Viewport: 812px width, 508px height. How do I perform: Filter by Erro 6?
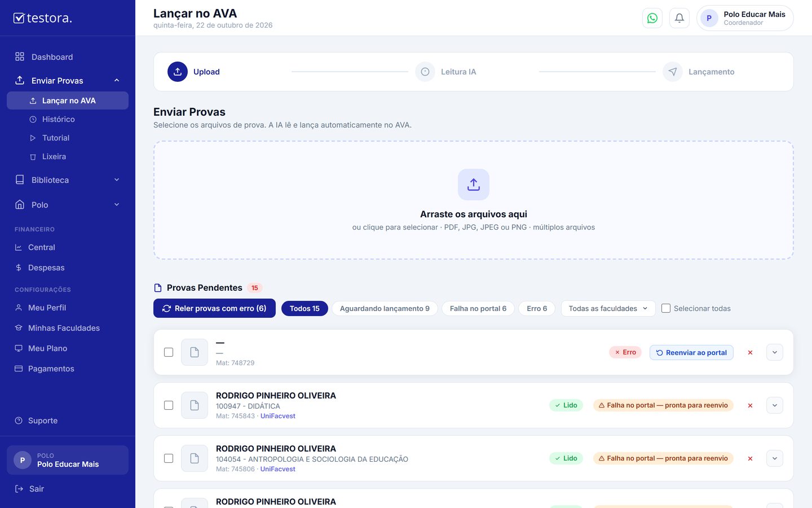click(537, 308)
